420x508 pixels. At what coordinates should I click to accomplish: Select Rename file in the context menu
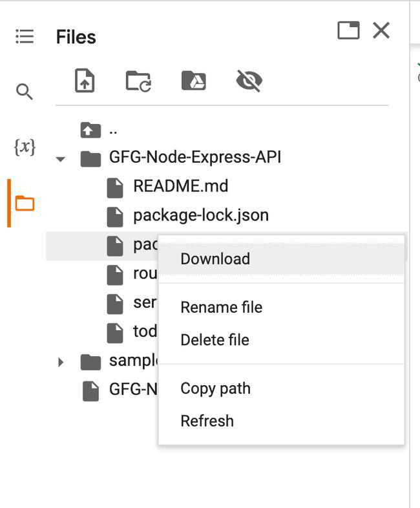click(x=221, y=307)
